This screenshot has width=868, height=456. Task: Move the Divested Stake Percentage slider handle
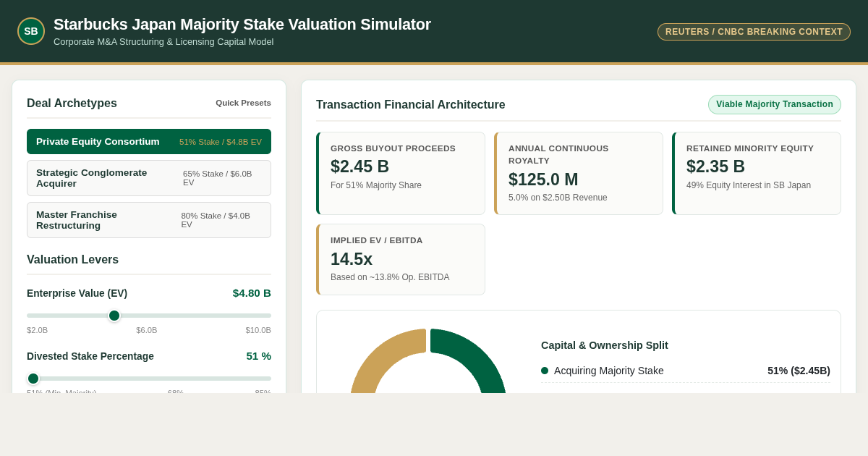click(33, 379)
